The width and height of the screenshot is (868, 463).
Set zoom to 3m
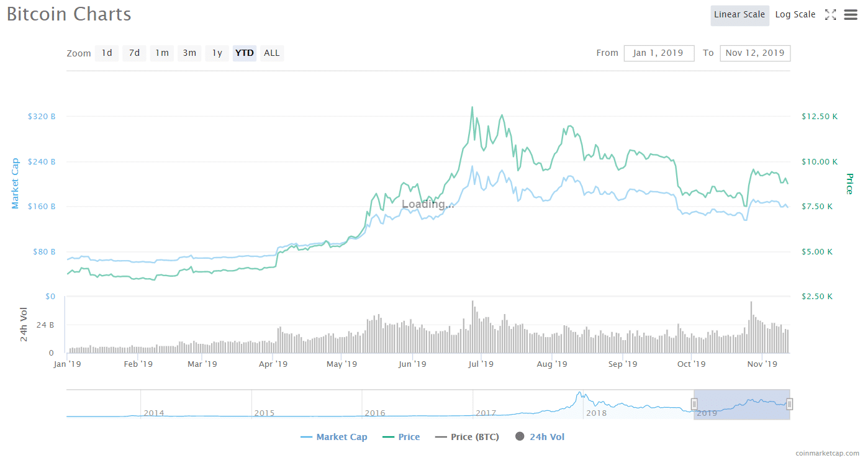click(x=189, y=53)
